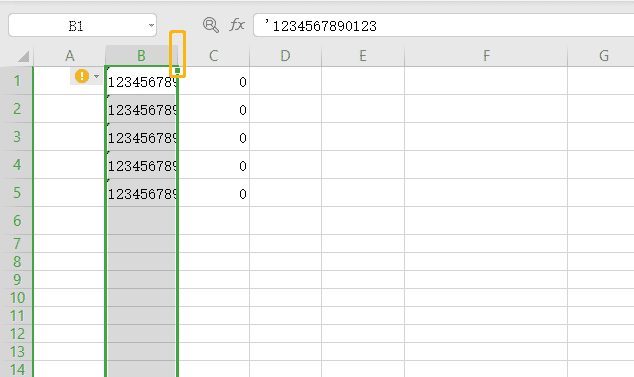Click the Select All corner triangle

23,56
